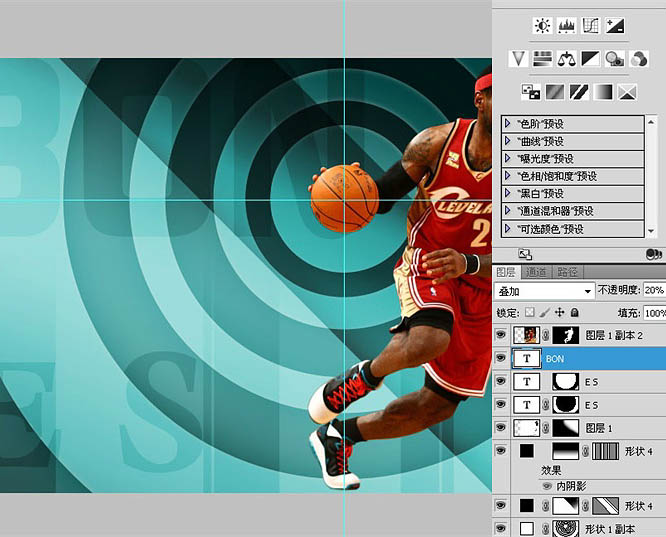The width and height of the screenshot is (666, 537).
Task: Click the link icon on 图层 1 layer
Action: (x=546, y=428)
